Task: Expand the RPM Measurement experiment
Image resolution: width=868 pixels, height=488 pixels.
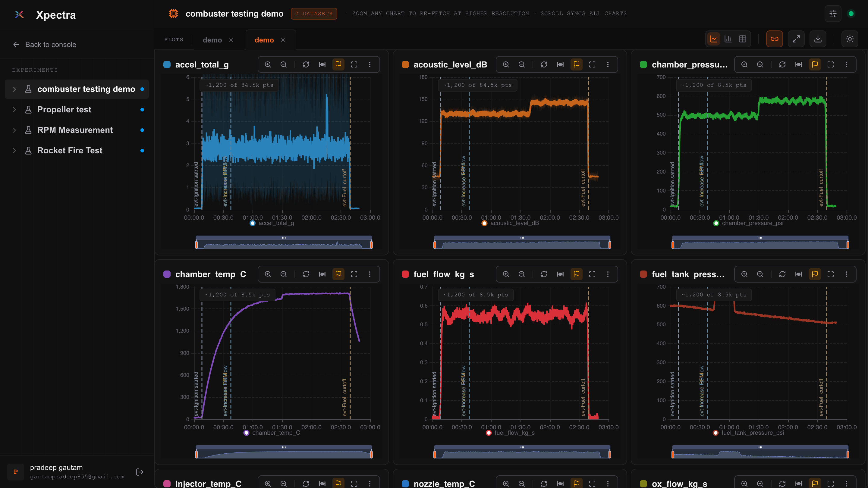Action: 14,130
